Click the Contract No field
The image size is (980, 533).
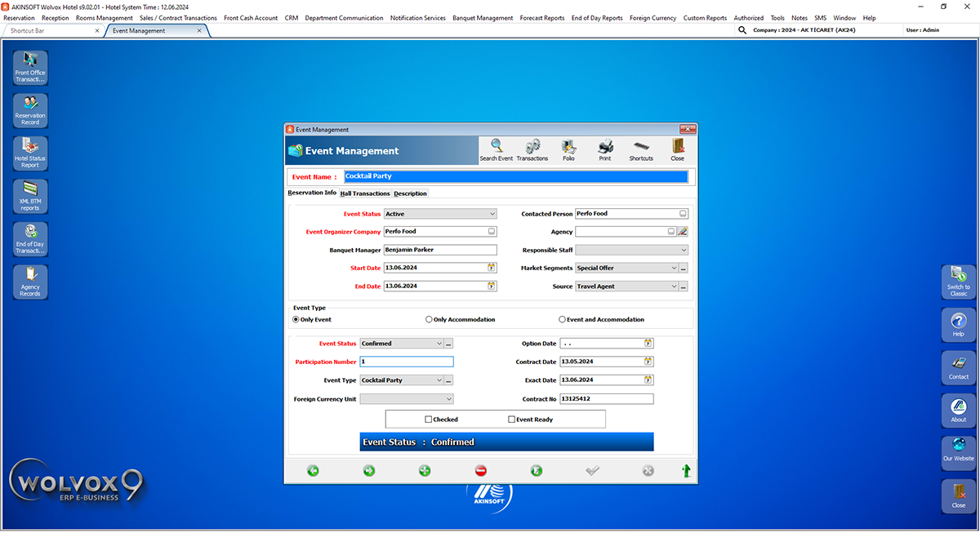(607, 399)
